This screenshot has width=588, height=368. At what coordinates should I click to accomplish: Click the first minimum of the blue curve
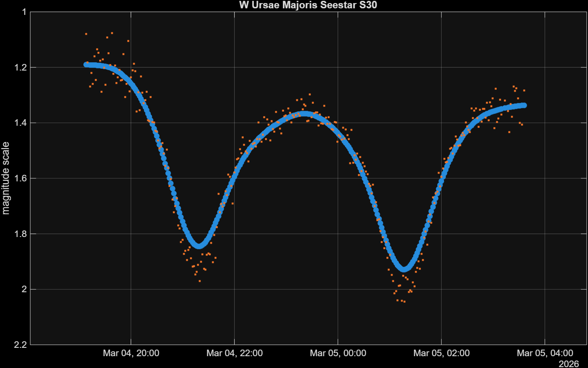coord(199,245)
